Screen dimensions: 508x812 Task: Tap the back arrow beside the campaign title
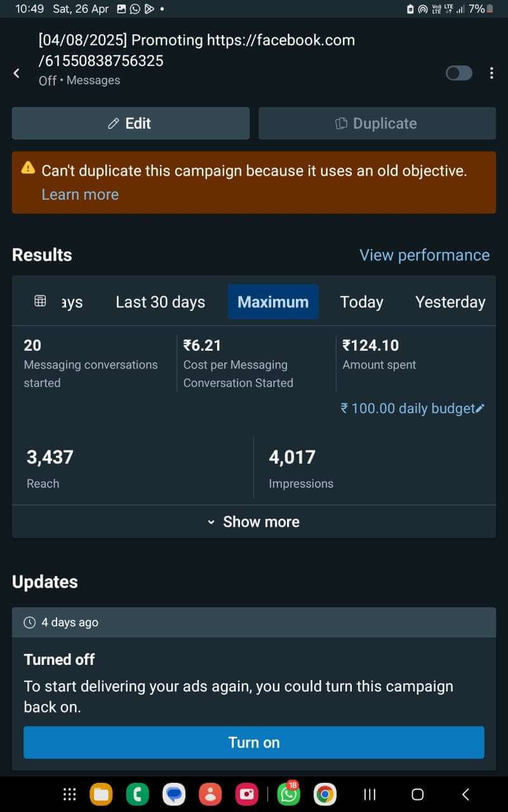pos(17,74)
